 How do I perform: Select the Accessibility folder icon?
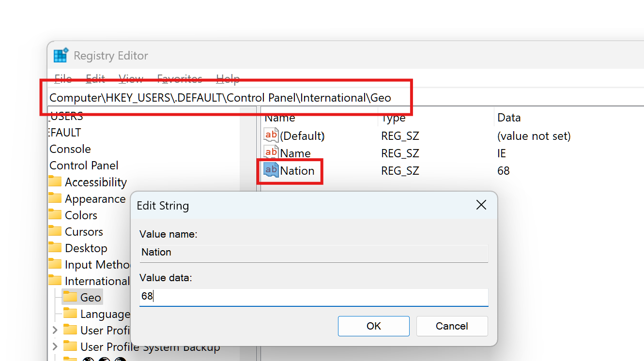tap(55, 182)
